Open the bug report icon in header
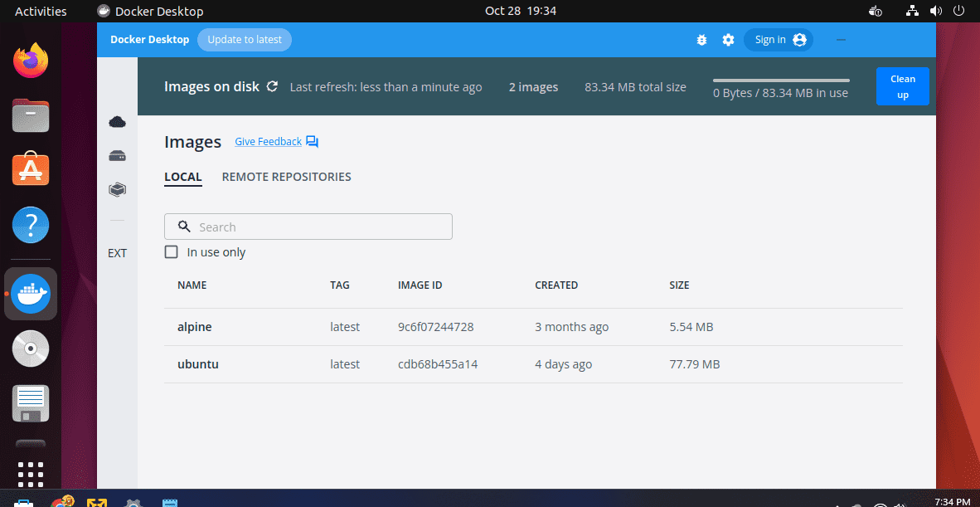This screenshot has height=507, width=980. click(x=701, y=39)
